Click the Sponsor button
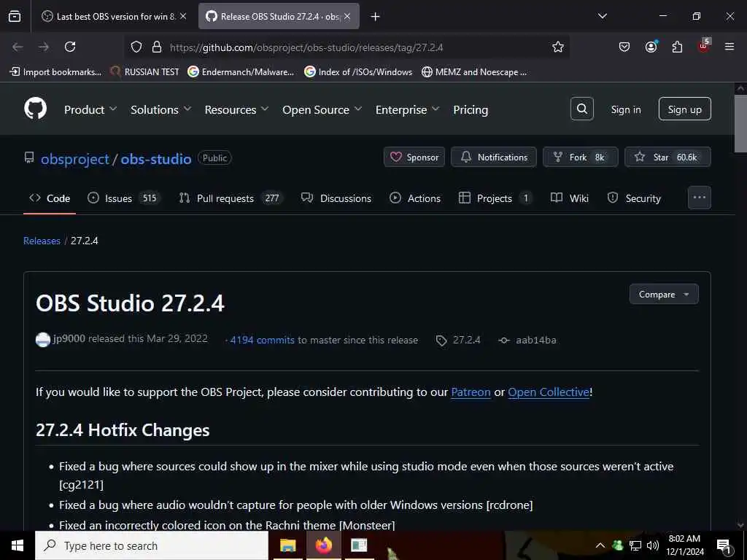The width and height of the screenshot is (747, 560). 414,157
